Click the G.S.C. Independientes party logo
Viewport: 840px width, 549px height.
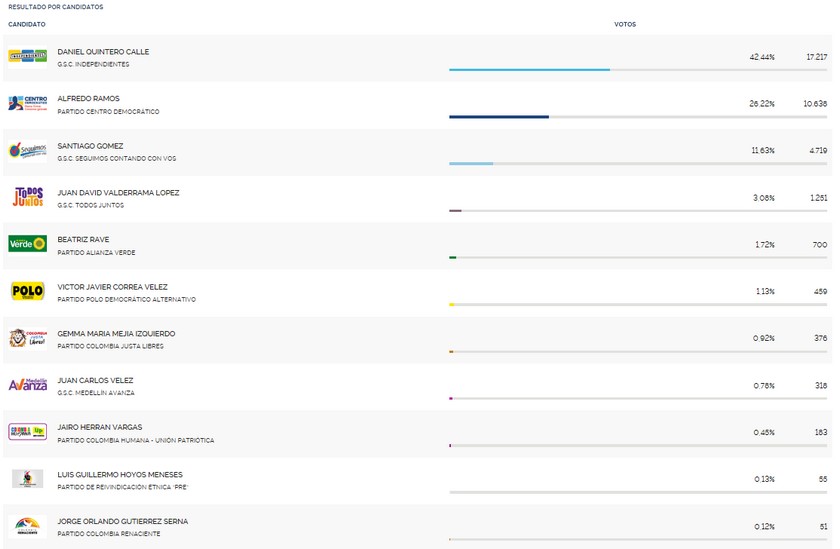click(x=27, y=56)
